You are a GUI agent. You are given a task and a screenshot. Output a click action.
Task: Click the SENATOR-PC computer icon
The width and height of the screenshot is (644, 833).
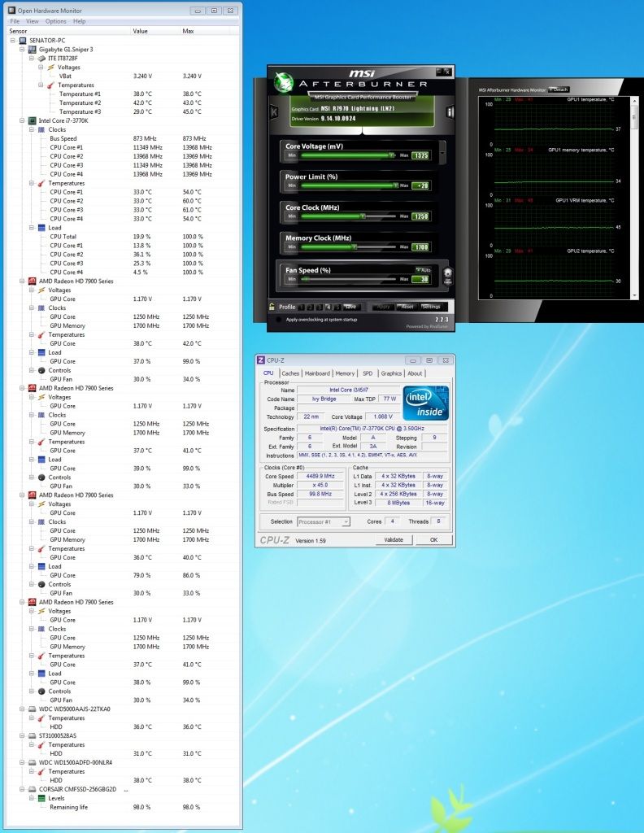click(x=23, y=41)
